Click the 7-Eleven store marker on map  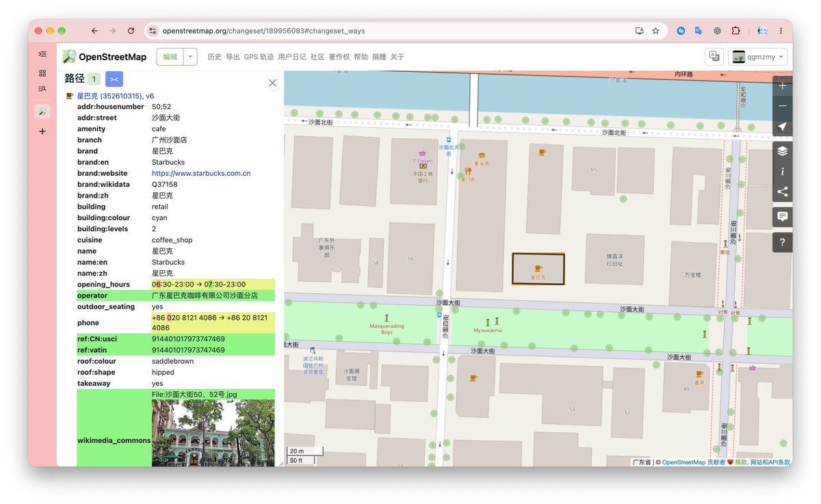423,153
